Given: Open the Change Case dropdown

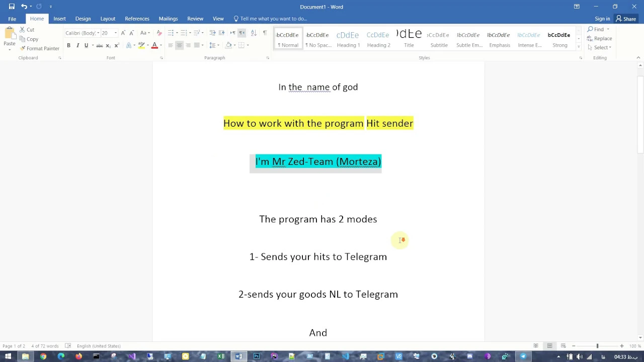Looking at the screenshot, I should [x=145, y=33].
